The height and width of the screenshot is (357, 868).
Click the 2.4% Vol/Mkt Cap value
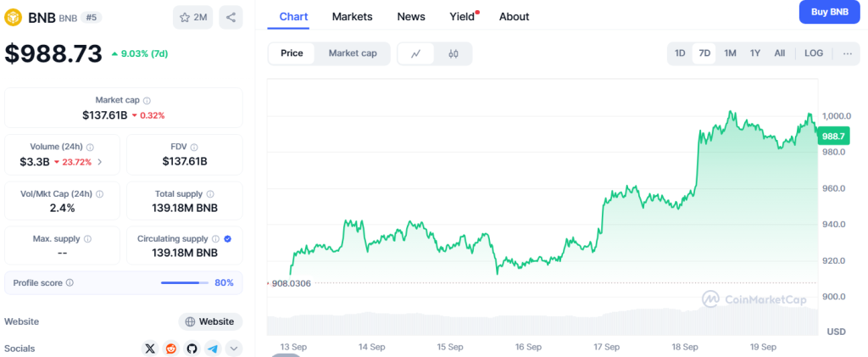coord(62,208)
